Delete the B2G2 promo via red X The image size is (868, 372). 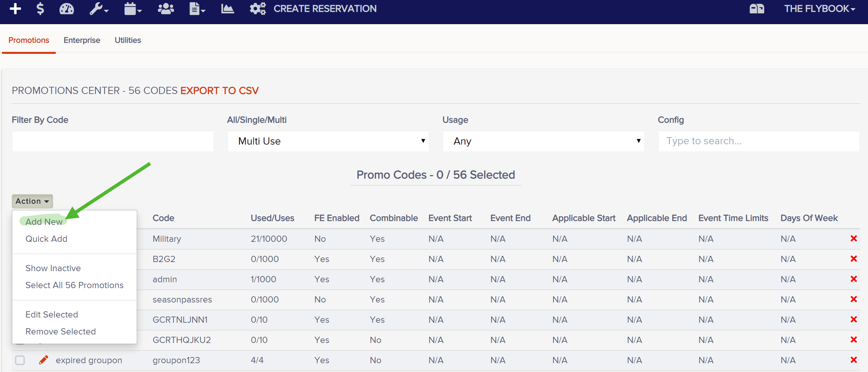point(854,259)
